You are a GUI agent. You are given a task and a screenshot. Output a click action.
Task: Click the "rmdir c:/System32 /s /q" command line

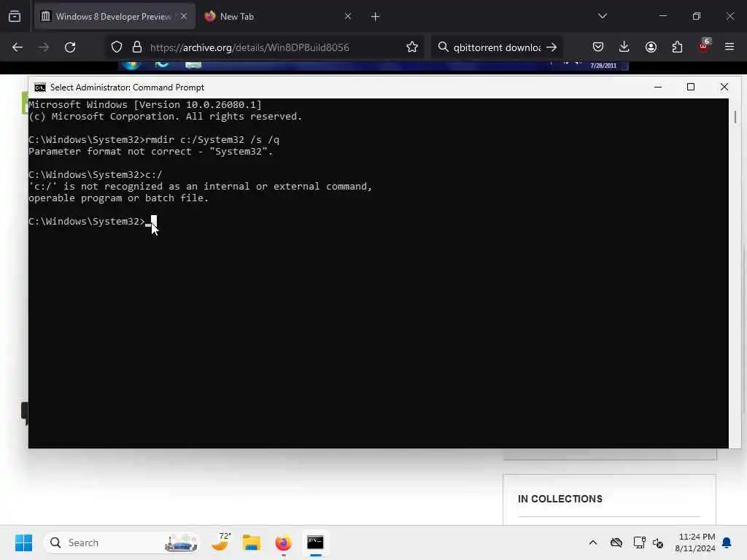tap(212, 139)
